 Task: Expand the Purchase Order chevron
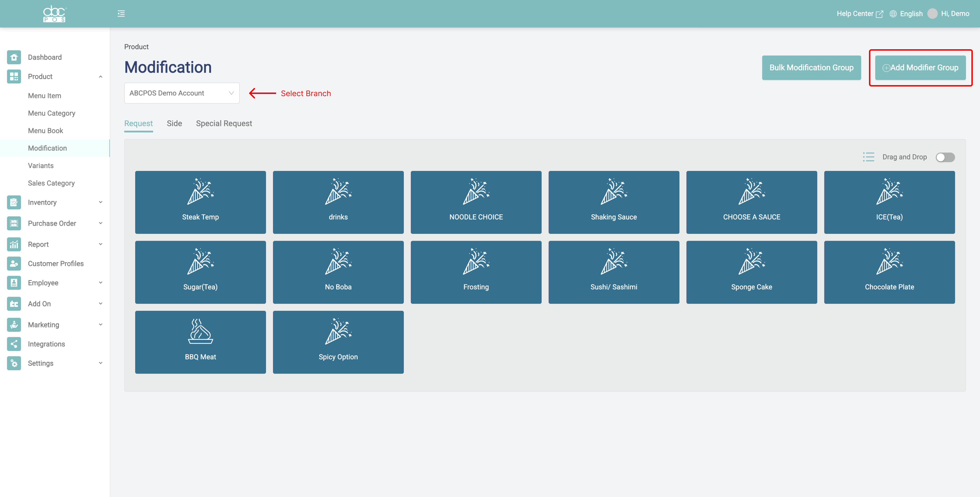100,223
